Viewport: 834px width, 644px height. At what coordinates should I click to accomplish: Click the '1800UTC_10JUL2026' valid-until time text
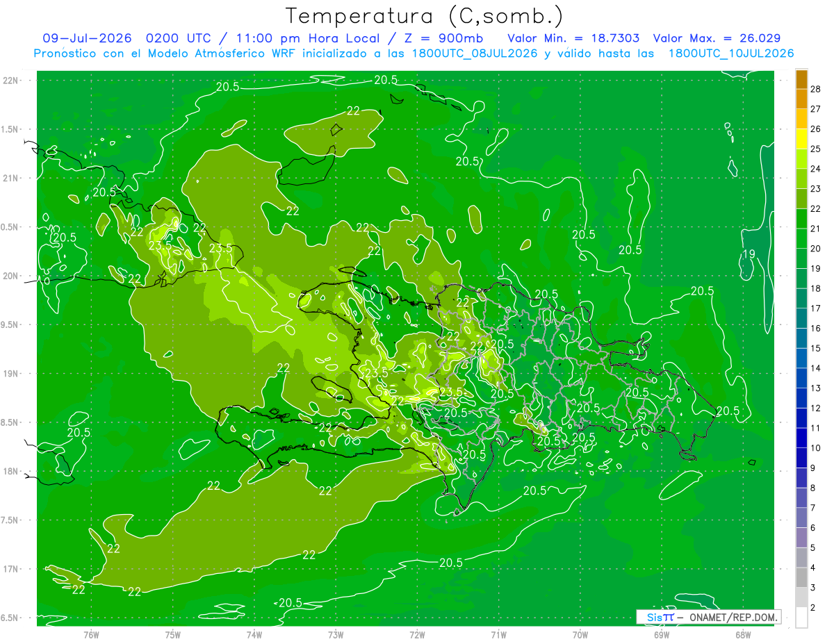coord(731,53)
